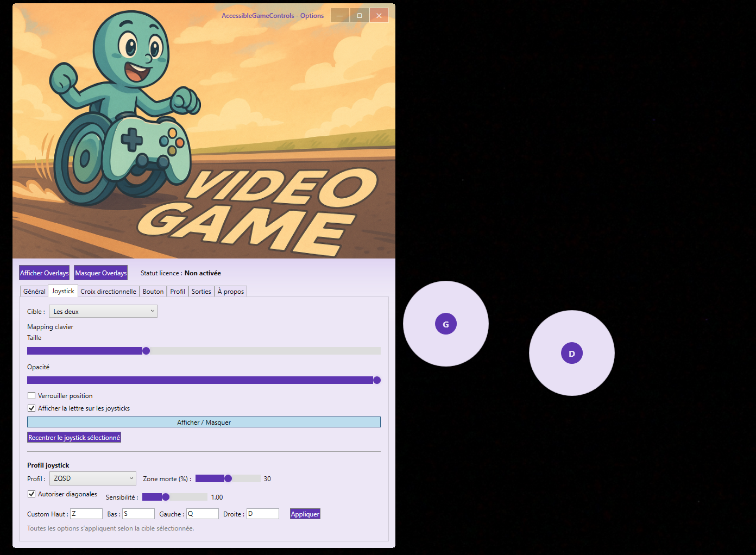The width and height of the screenshot is (756, 555).
Task: Click the Masquer Overlays button
Action: coord(101,273)
